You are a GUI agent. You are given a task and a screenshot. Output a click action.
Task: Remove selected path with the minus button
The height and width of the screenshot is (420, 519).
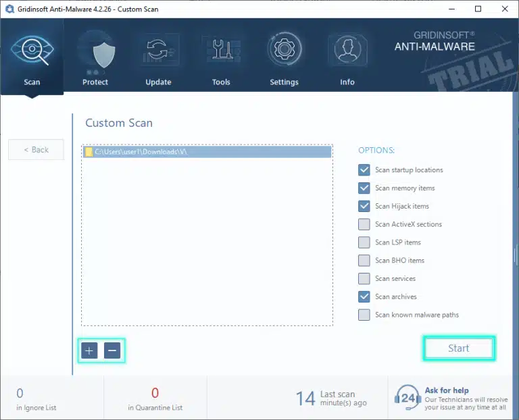[x=112, y=350]
